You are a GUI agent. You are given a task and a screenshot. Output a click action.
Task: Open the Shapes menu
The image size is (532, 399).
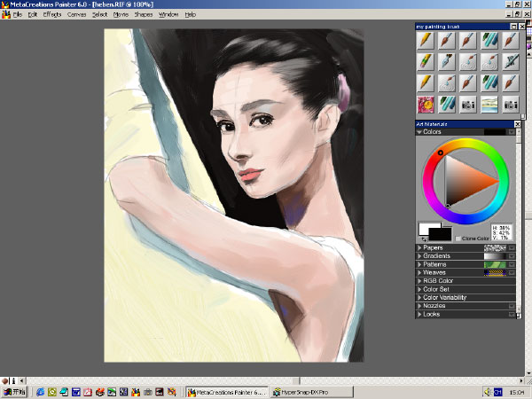click(144, 14)
